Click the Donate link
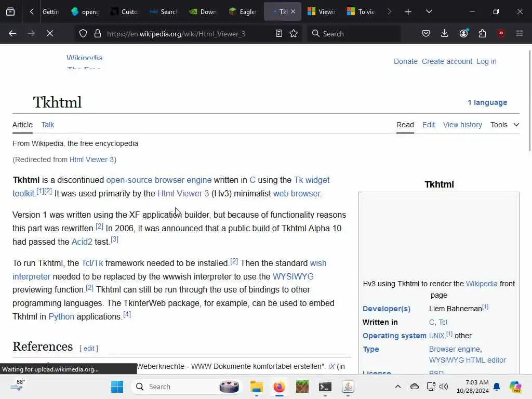 tap(405, 61)
